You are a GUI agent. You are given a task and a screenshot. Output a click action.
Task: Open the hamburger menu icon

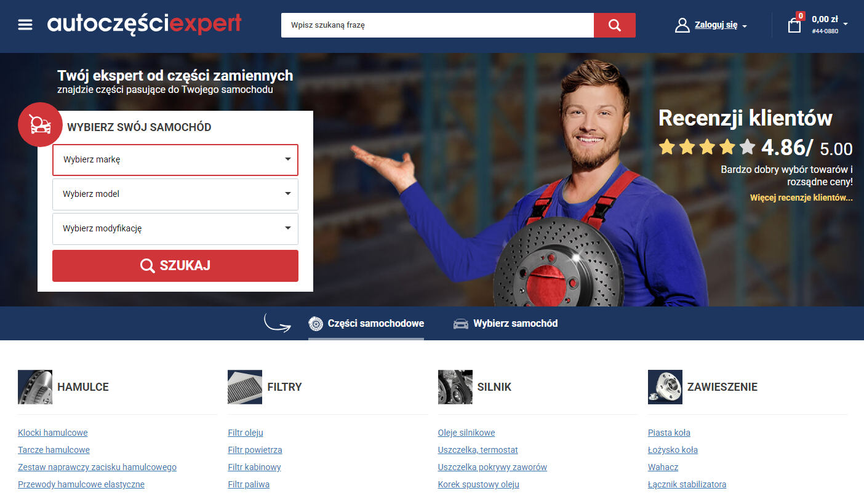click(x=25, y=25)
